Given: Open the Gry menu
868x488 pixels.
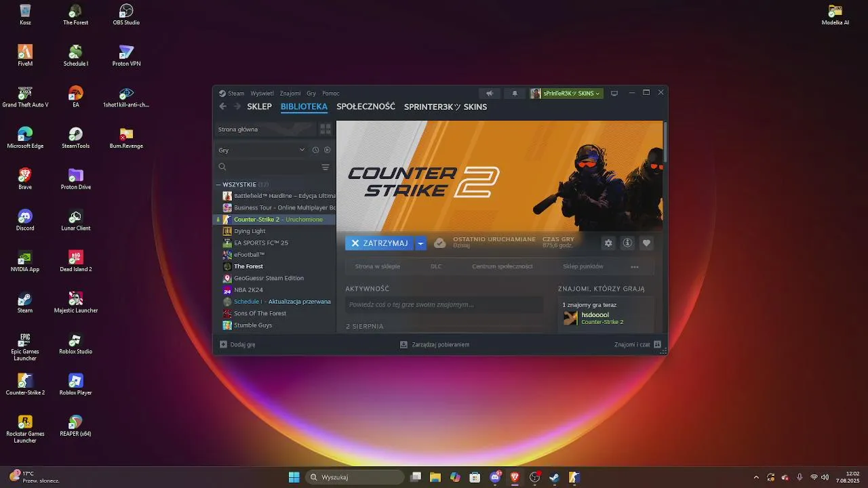Looking at the screenshot, I should [311, 94].
